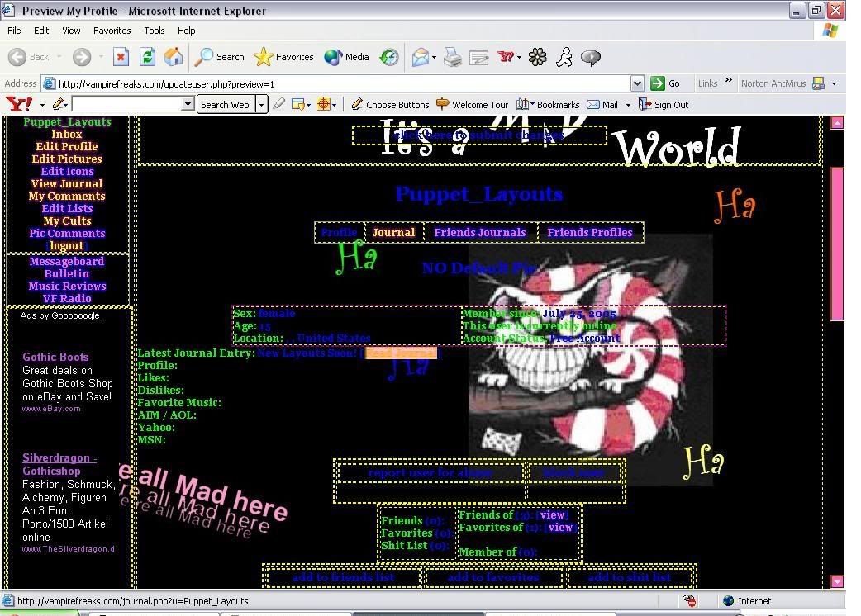Image resolution: width=861 pixels, height=616 pixels.
Task: Open the Inbox link in sidebar
Action: click(67, 135)
